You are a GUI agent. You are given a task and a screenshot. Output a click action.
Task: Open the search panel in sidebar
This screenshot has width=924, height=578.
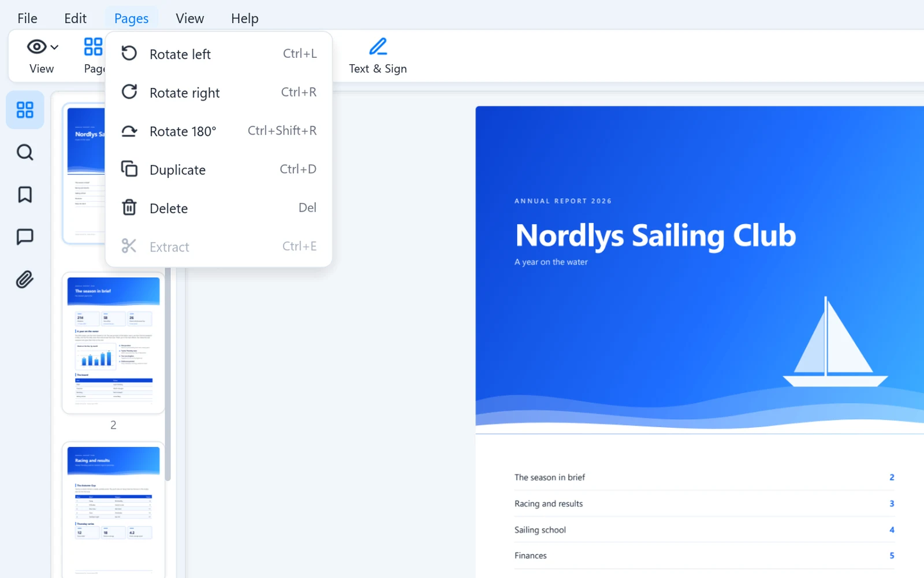tap(25, 153)
